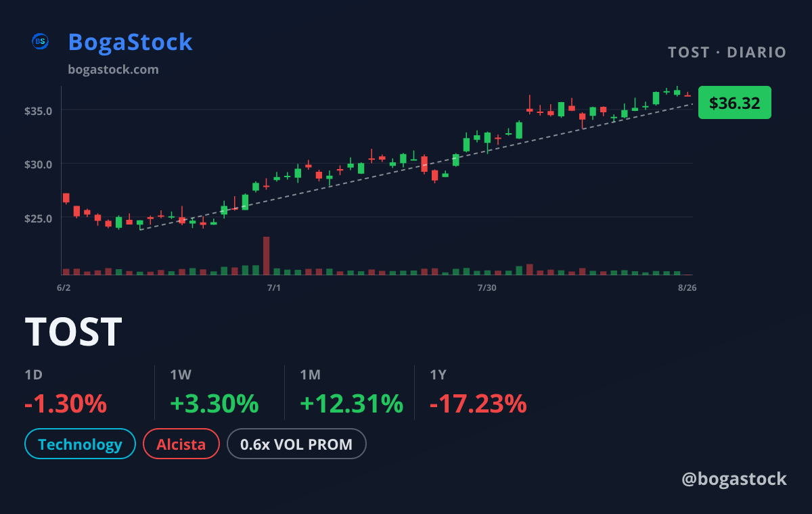The height and width of the screenshot is (514, 812).
Task: Click the TOST · DIARIO chart label
Action: (727, 52)
